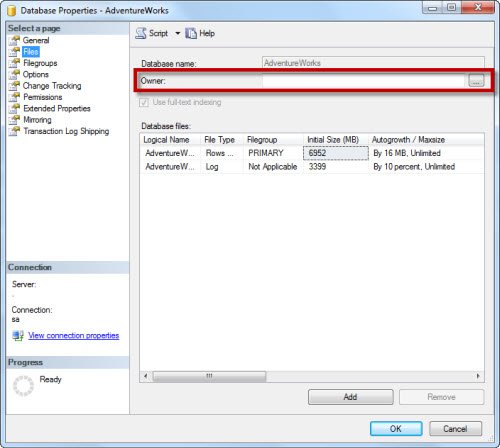The width and height of the screenshot is (500, 448).
Task: Show the Extended Properties page
Action: coord(57,108)
